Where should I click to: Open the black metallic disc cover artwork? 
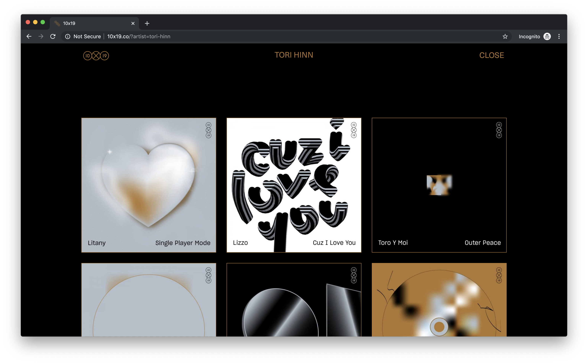(294, 300)
